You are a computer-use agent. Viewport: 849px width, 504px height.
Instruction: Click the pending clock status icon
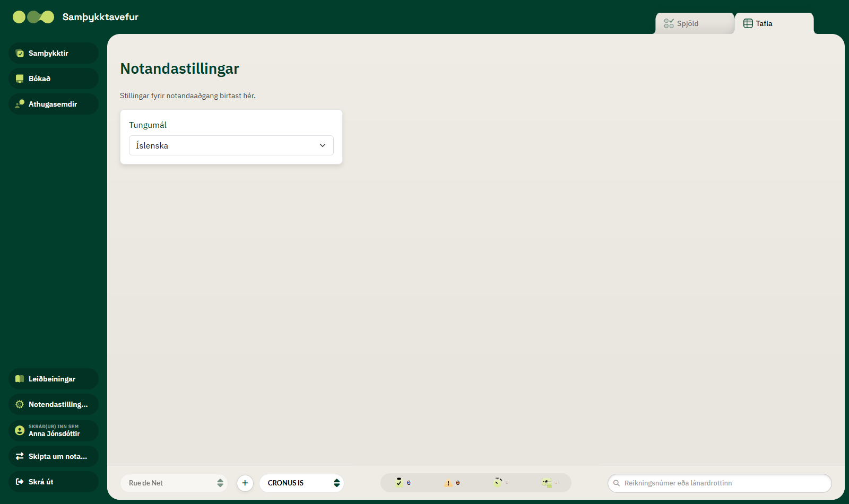(497, 482)
